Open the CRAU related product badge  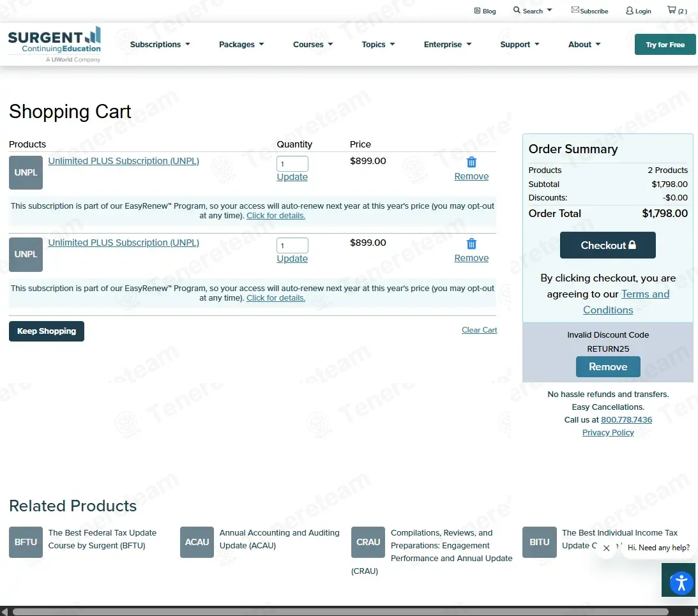tap(368, 542)
